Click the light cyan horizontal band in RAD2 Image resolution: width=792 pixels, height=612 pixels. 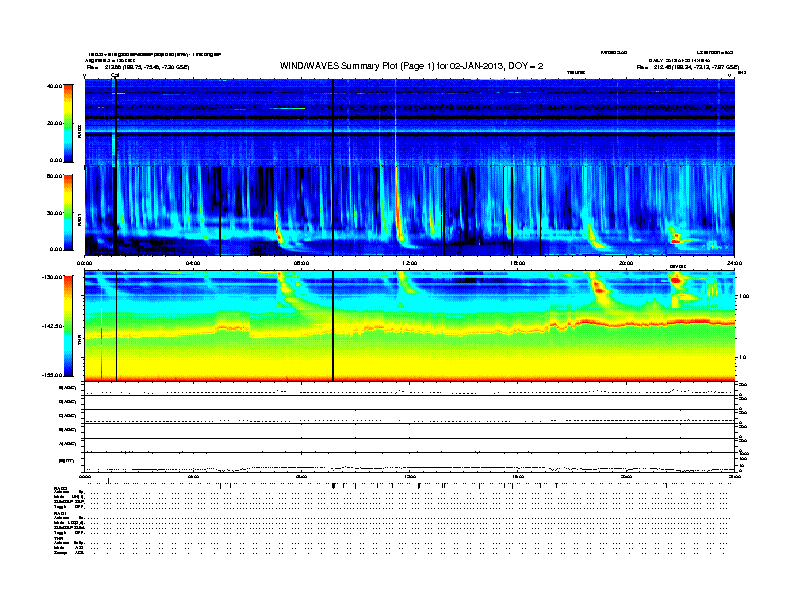[x=410, y=129]
